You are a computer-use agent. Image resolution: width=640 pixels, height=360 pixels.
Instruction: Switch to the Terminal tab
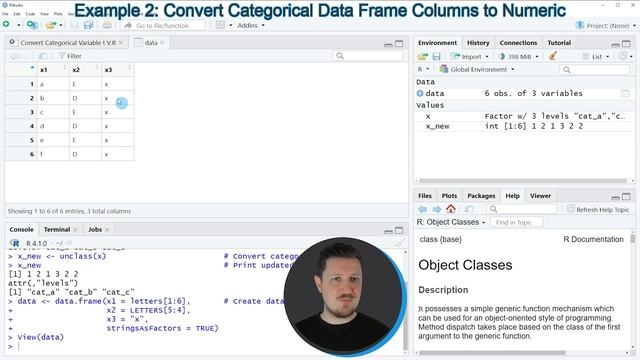(57, 229)
